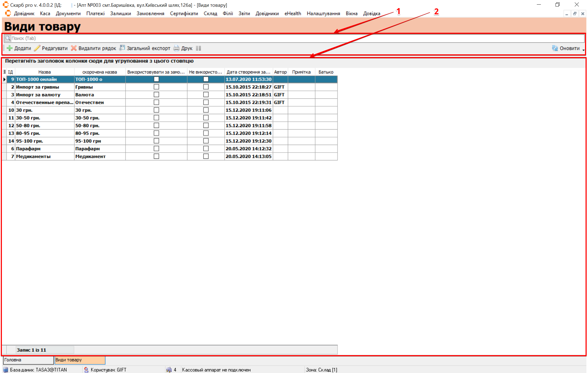Click the Загальний експорт icon
The image size is (588, 373).
pyautogui.click(x=122, y=48)
